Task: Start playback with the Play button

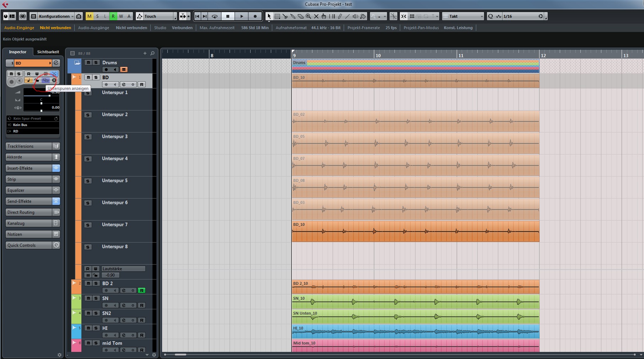Action: tap(242, 16)
